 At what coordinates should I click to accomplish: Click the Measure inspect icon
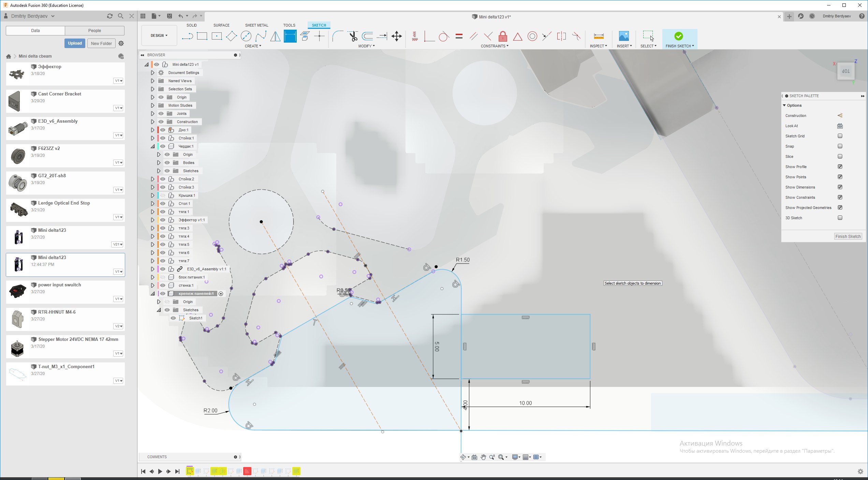[x=599, y=36]
